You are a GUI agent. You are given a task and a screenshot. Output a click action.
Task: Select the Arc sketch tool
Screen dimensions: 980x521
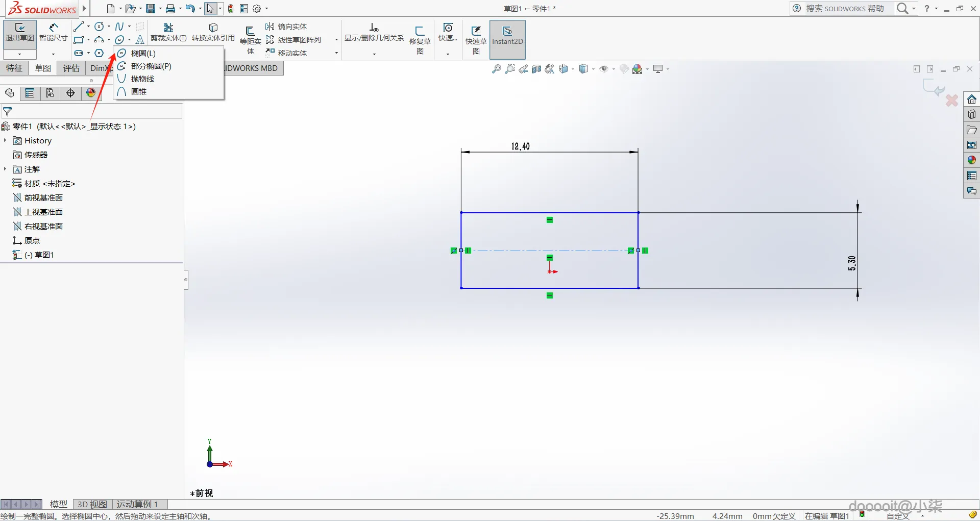pos(99,40)
